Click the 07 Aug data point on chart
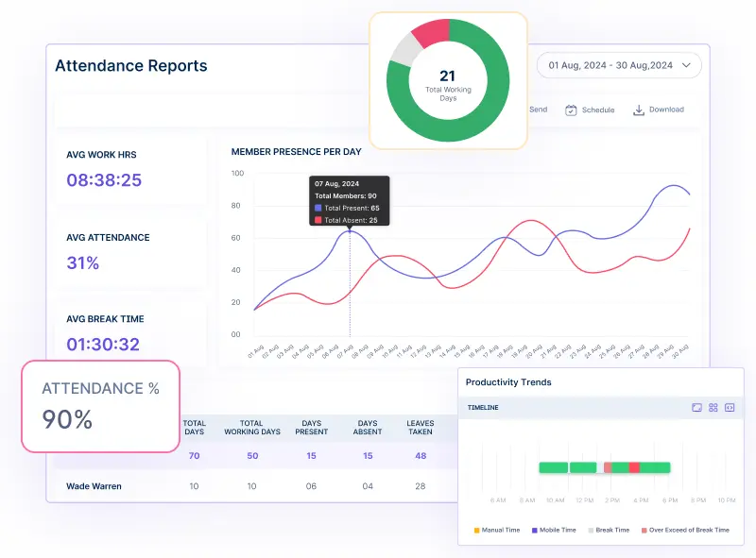Image resolution: width=756 pixels, height=558 pixels. coord(350,230)
